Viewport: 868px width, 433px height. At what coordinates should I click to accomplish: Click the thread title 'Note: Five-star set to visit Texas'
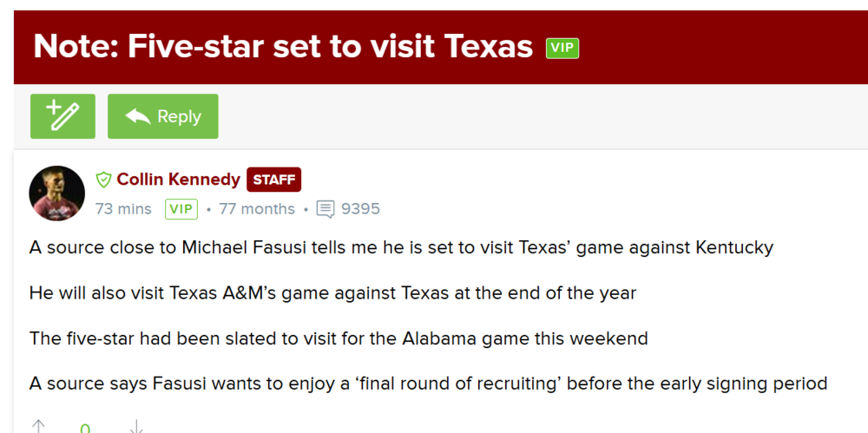[283, 46]
